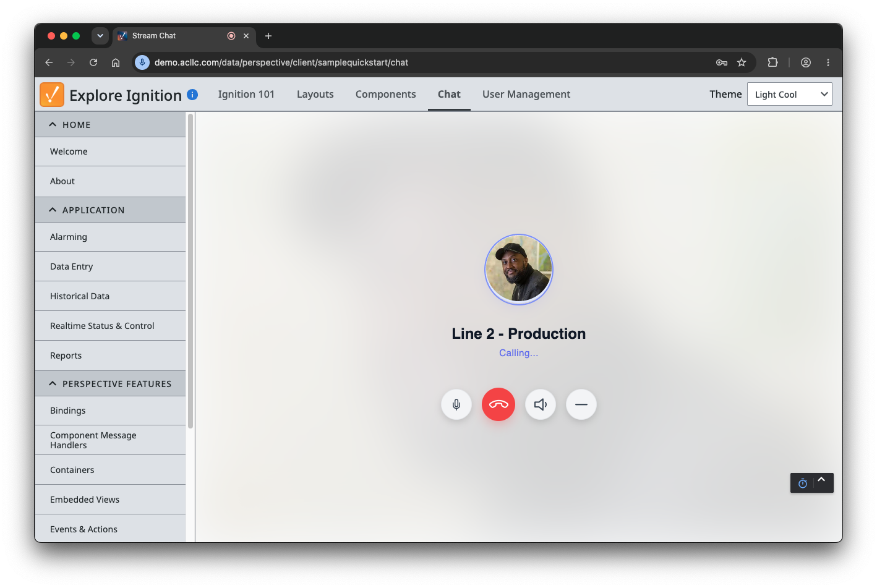Open the browser profile menu
Image resolution: width=877 pixels, height=588 pixels.
coord(806,62)
